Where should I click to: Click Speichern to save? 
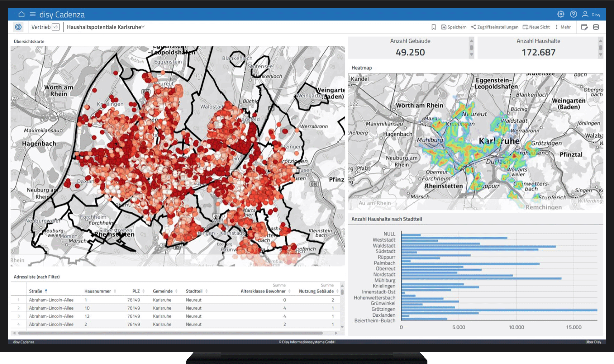point(454,27)
